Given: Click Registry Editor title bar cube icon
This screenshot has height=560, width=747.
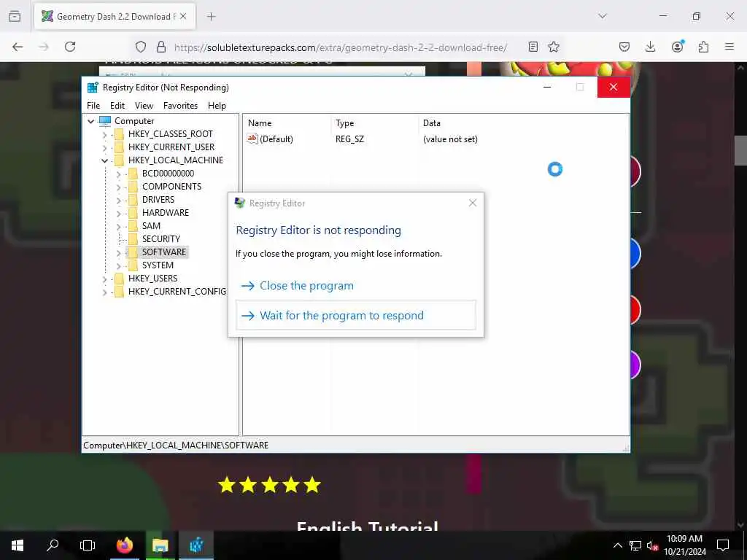Looking at the screenshot, I should tap(93, 87).
